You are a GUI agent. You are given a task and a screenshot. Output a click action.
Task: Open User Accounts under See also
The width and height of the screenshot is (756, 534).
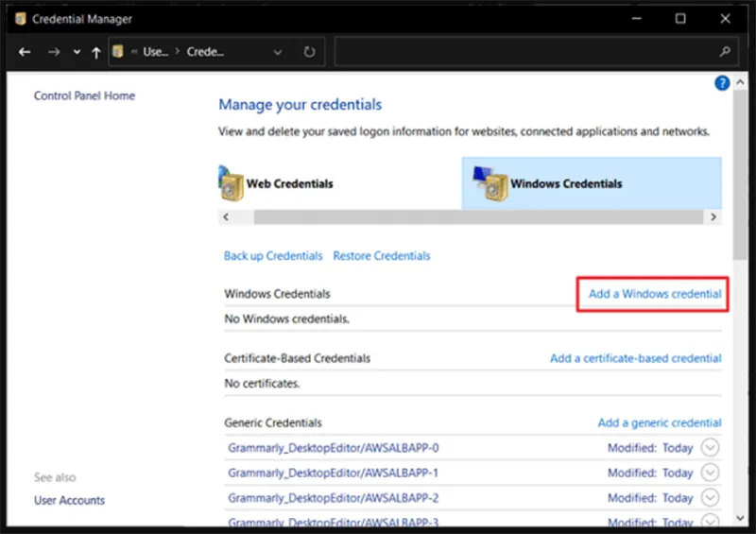(x=69, y=500)
